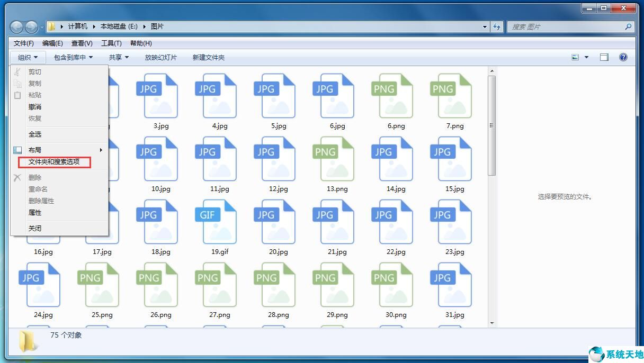Click the change view icon in toolbar
This screenshot has width=644, height=363.
575,57
